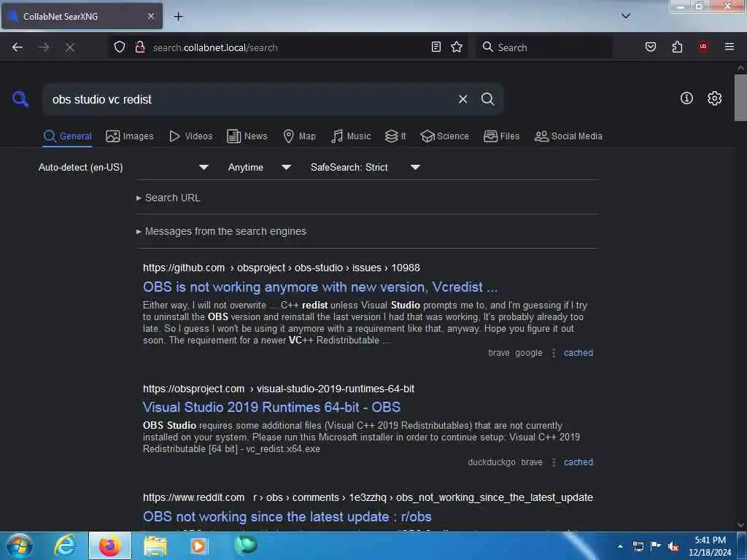Switch to Images search tab

[x=130, y=136]
